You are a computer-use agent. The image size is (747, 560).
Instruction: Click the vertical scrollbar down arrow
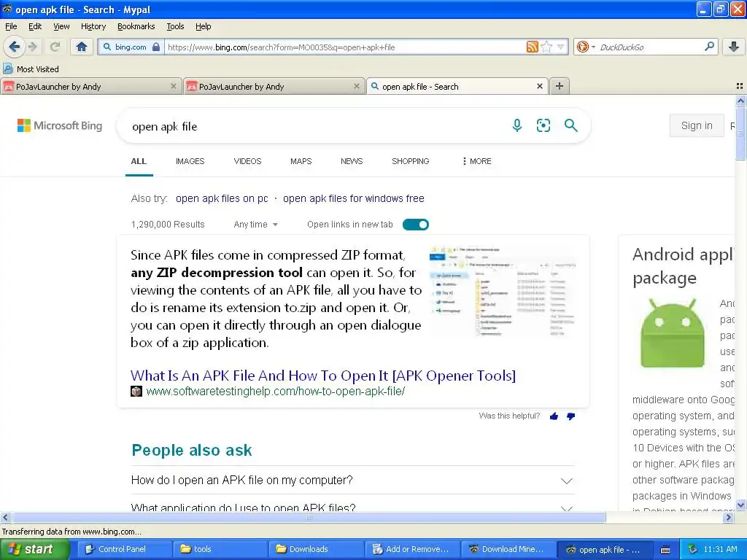click(x=740, y=505)
